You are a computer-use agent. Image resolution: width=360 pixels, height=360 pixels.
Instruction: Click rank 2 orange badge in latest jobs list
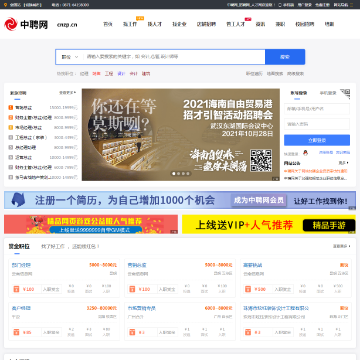[11, 118]
